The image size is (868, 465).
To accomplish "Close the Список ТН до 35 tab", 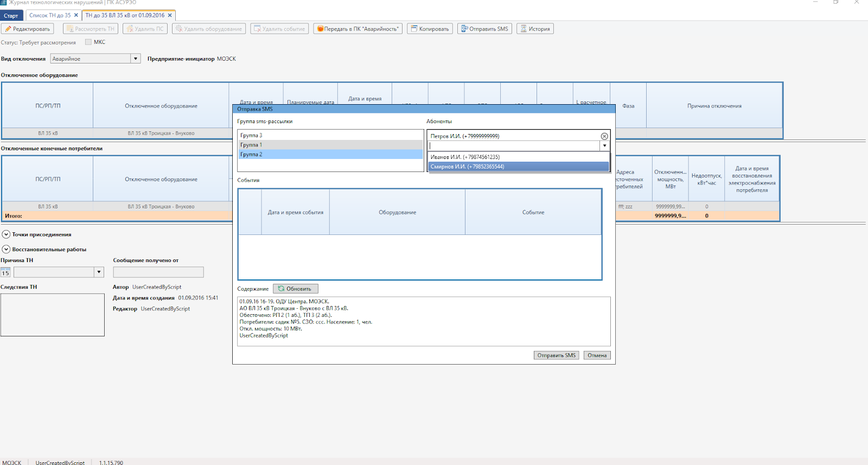I will [76, 15].
